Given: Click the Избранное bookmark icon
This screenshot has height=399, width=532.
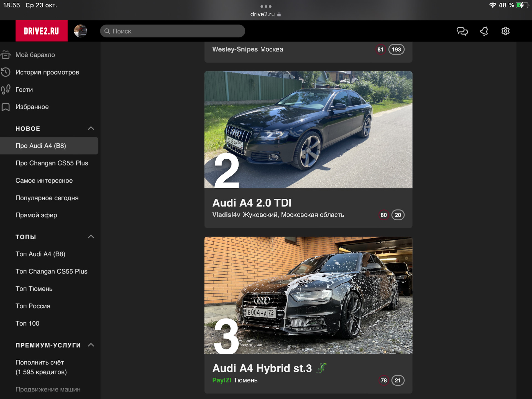Looking at the screenshot, I should pyautogui.click(x=6, y=107).
